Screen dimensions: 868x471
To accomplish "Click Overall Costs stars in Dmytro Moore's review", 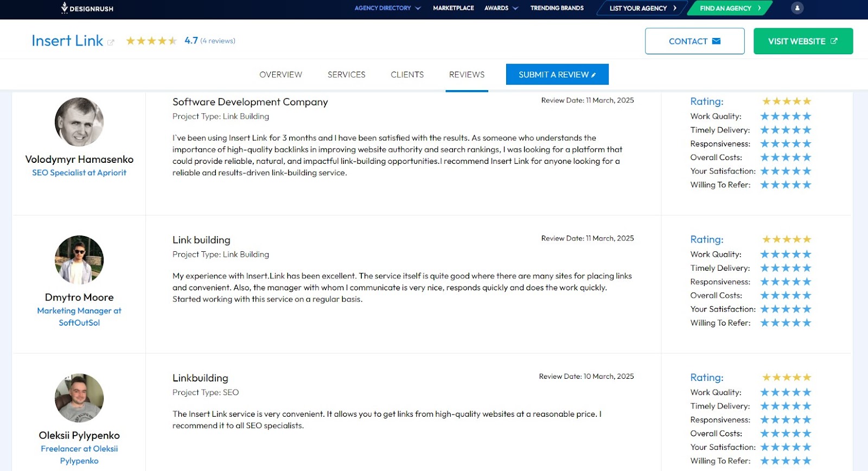I will tap(786, 295).
